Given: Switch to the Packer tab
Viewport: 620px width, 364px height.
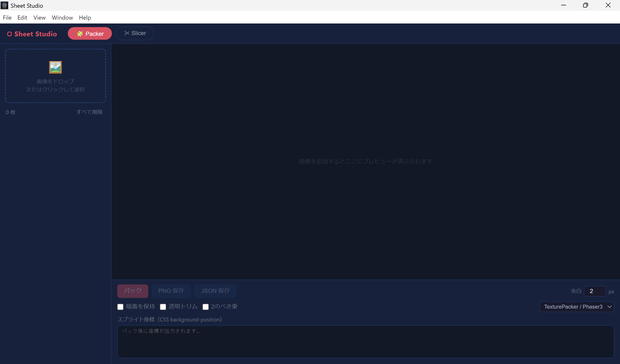Looking at the screenshot, I should tap(90, 34).
